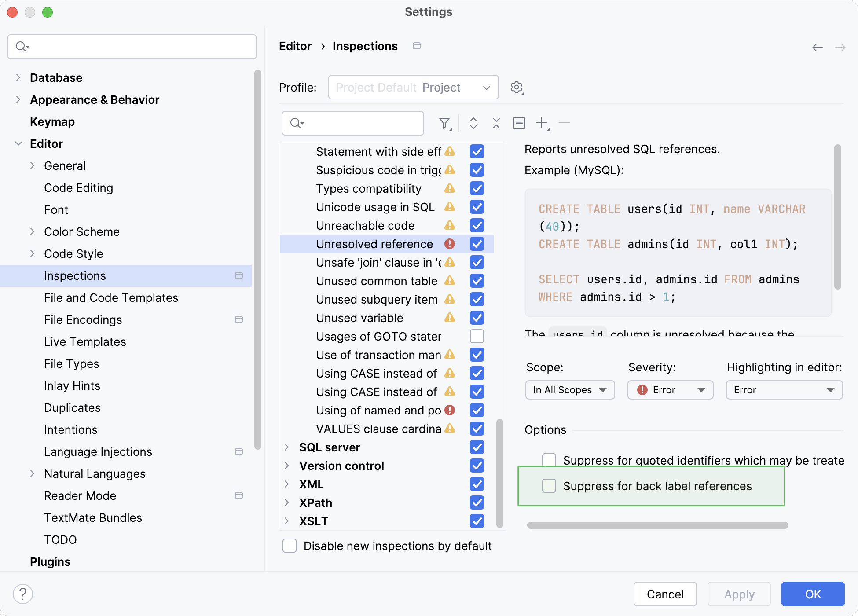Click the reset inspection profile icon
The image size is (858, 616).
pos(519,123)
